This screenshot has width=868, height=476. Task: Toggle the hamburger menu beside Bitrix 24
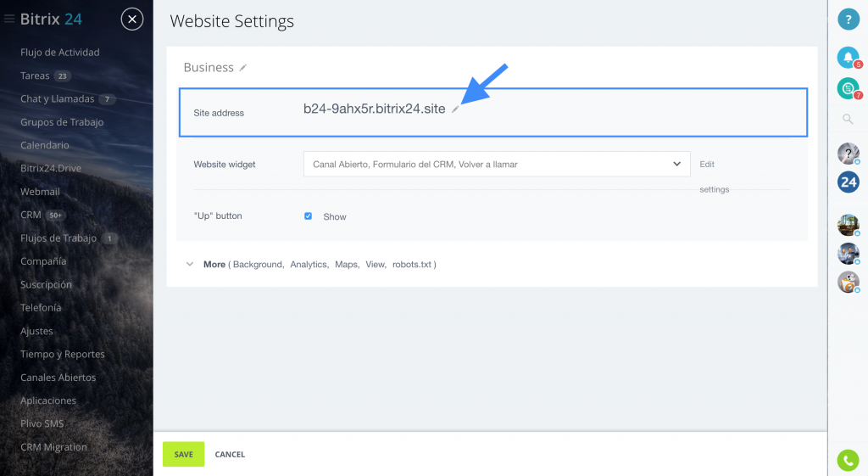(x=8, y=19)
